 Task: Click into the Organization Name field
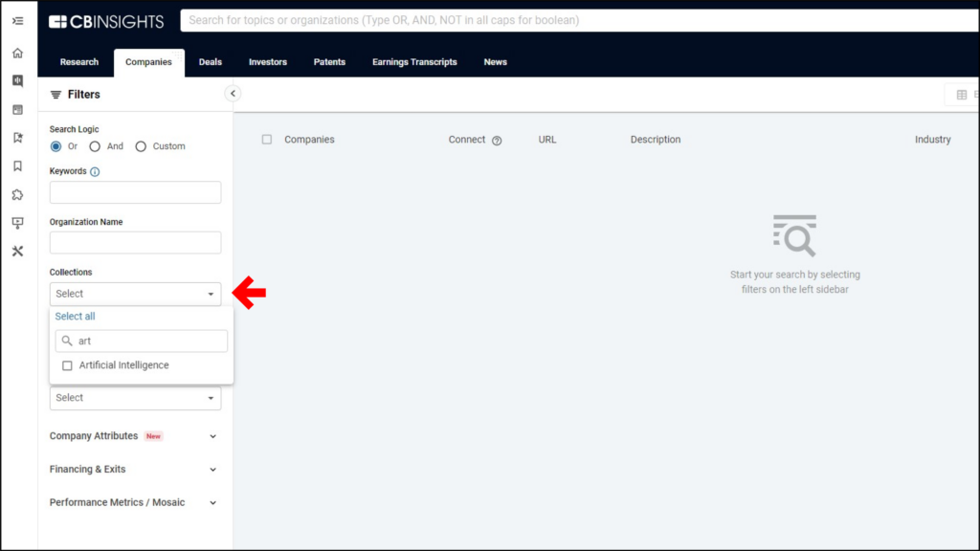coord(136,243)
